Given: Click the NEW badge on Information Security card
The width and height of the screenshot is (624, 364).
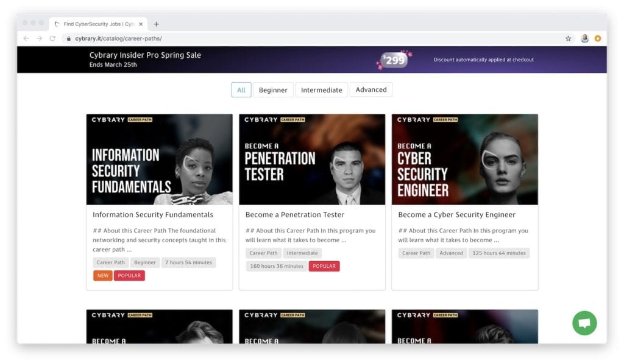Looking at the screenshot, I should pyautogui.click(x=102, y=275).
